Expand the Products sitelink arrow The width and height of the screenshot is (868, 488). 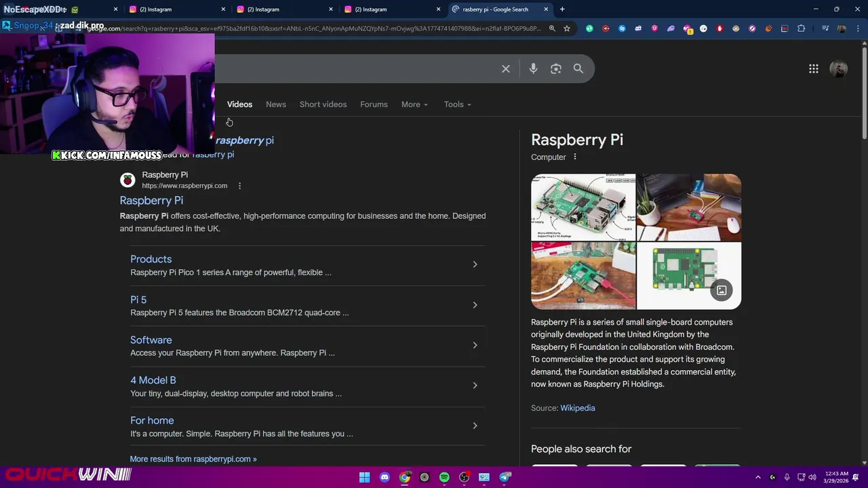(475, 264)
